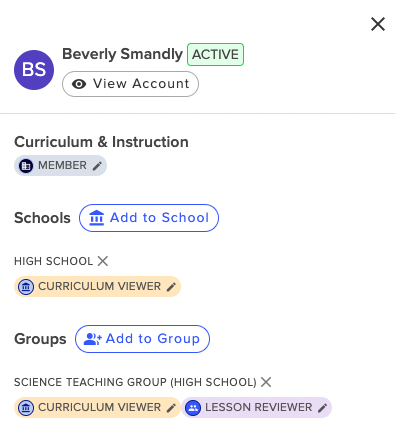Open View Account button

click(130, 84)
